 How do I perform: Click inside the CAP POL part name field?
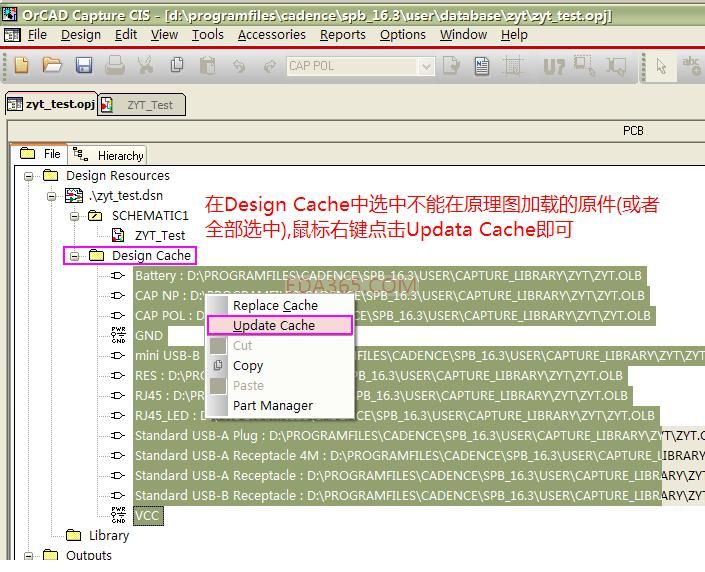point(353,66)
